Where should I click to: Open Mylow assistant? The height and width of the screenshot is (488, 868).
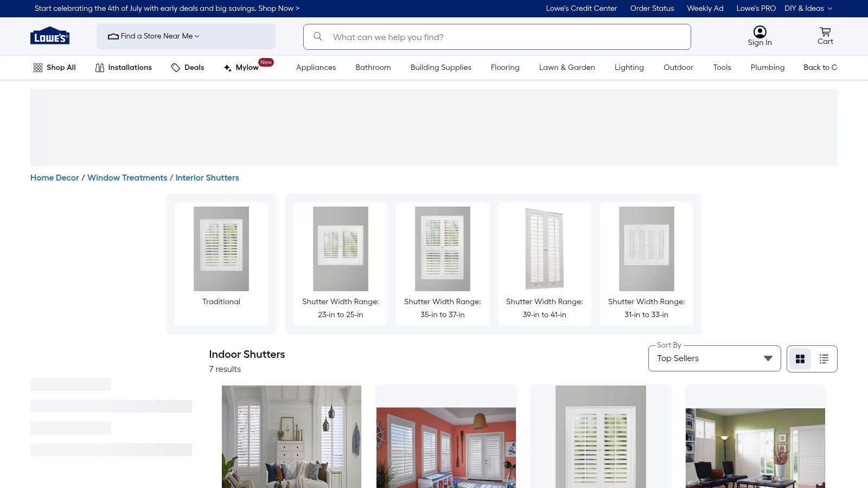coord(241,68)
